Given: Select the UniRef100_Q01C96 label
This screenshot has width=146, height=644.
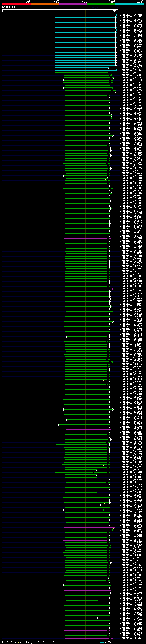Looking at the screenshot, I should click(x=131, y=78).
